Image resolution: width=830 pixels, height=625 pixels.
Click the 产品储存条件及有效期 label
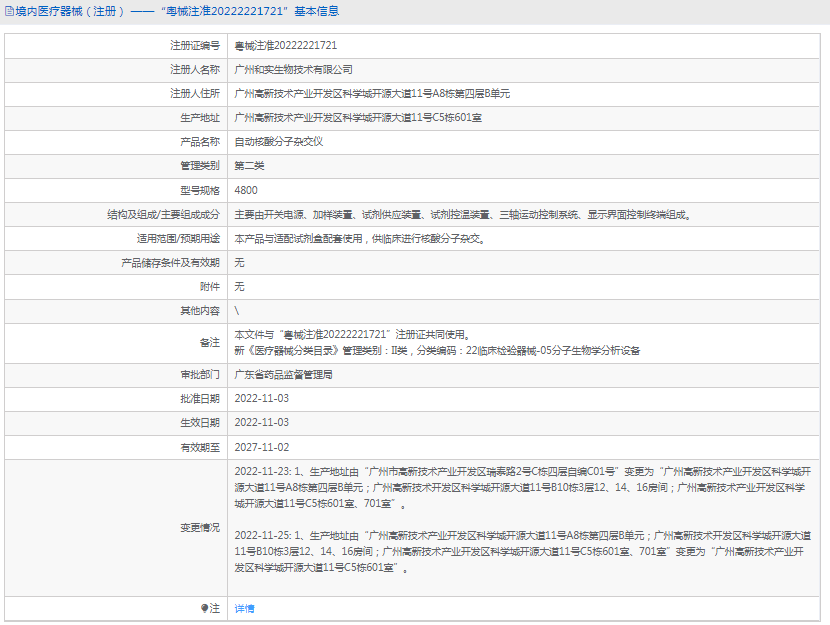coord(170,262)
